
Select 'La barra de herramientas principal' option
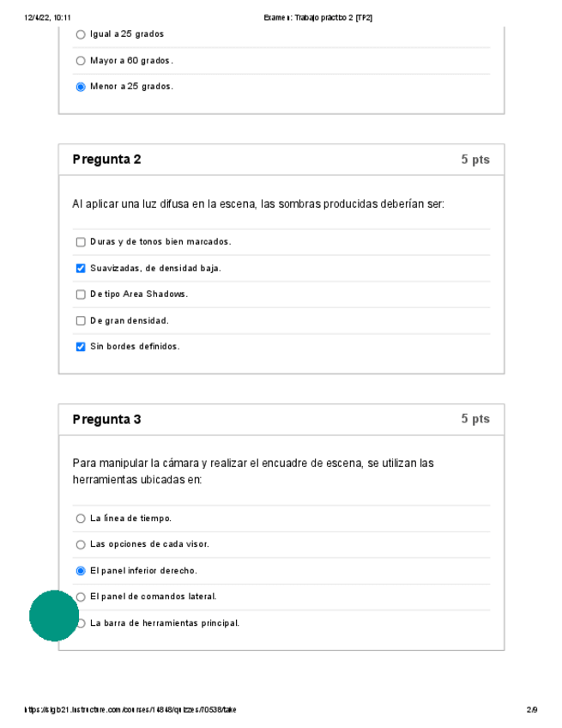coord(82,623)
